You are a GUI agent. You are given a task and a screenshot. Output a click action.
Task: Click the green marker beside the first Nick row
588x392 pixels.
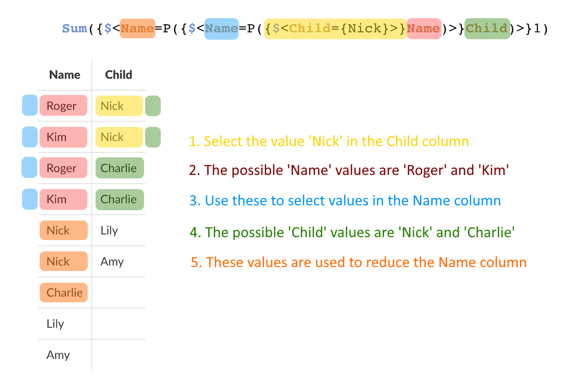pos(153,106)
